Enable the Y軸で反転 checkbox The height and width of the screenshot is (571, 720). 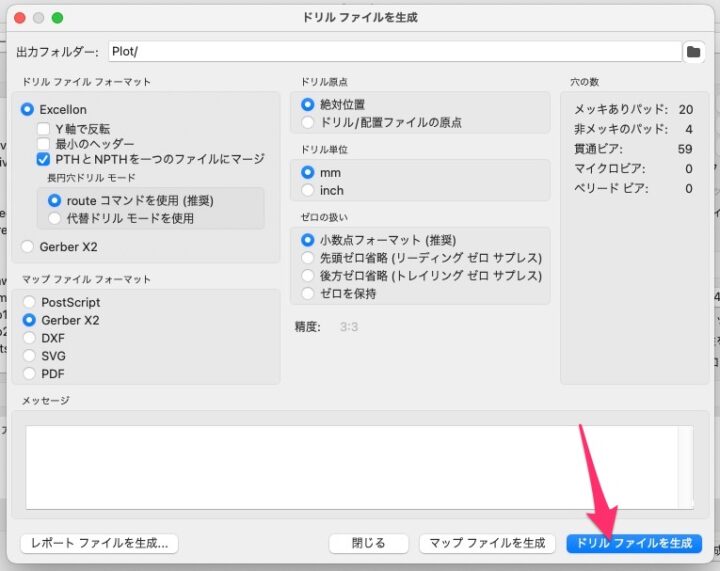click(44, 129)
